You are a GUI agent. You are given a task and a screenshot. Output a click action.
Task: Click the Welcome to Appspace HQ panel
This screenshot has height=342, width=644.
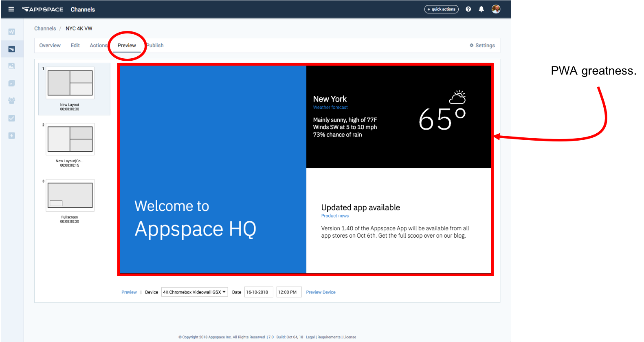click(213, 169)
